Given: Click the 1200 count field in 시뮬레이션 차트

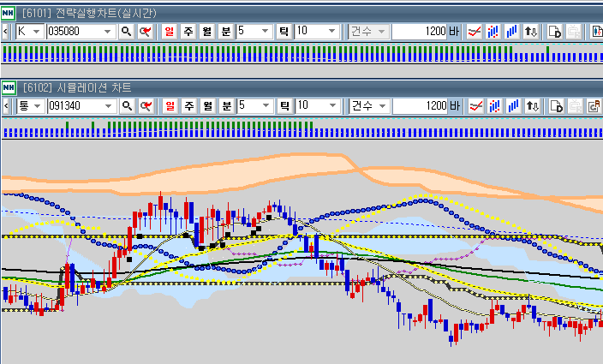Looking at the screenshot, I should pos(421,106).
